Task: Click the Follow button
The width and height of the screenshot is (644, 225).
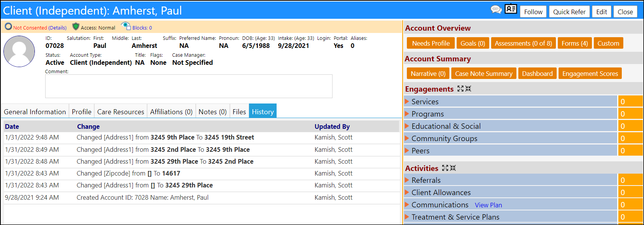Action: 533,12
